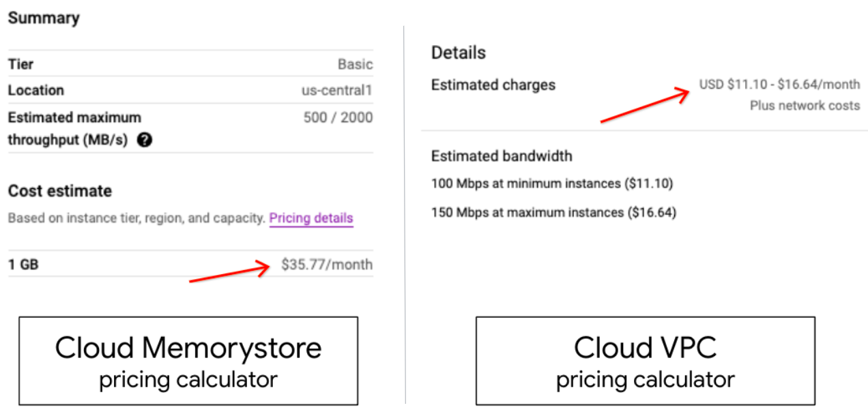This screenshot has width=868, height=412.
Task: Select the 1 GB capacity label
Action: pyautogui.click(x=23, y=265)
